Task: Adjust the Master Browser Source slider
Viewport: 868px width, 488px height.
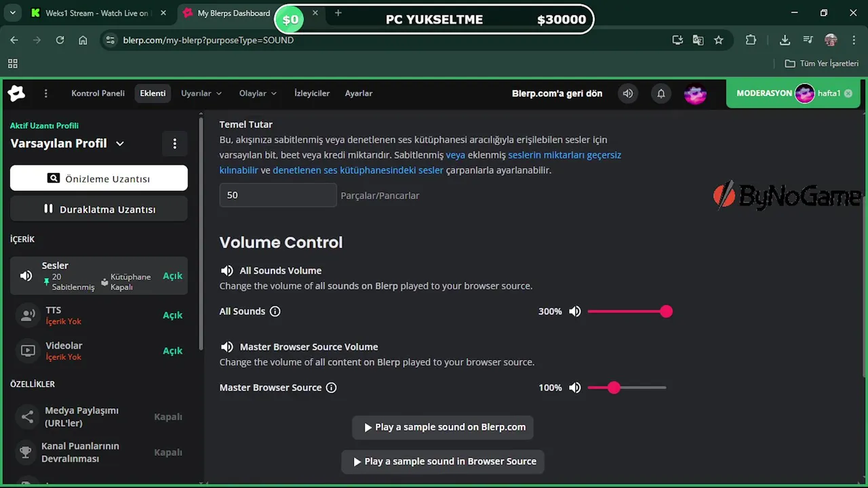Action: click(x=627, y=388)
